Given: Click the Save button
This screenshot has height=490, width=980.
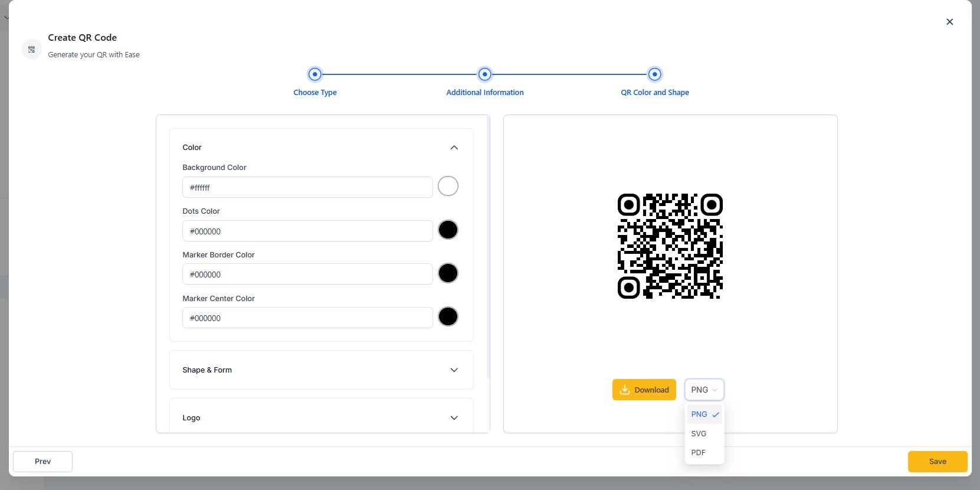Looking at the screenshot, I should coord(938,462).
